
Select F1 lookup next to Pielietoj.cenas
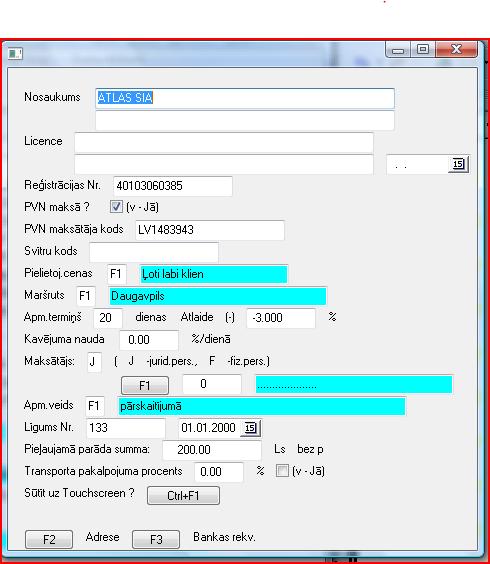[117, 274]
